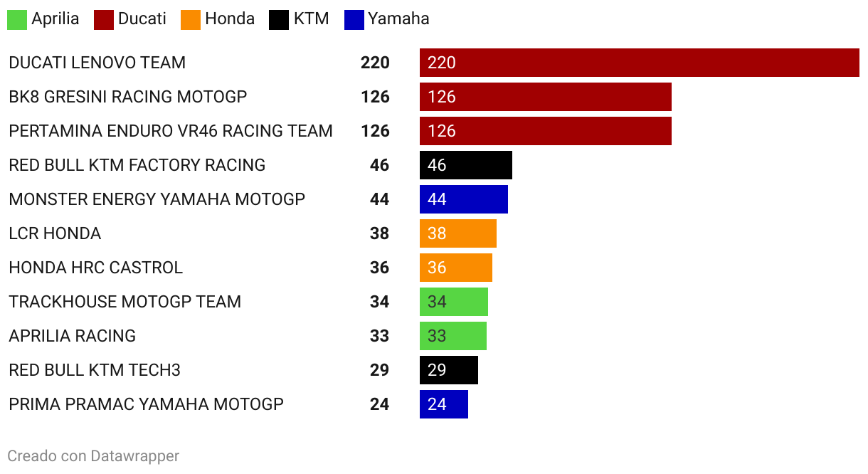Click the LCR Honda orange bar

click(x=458, y=233)
